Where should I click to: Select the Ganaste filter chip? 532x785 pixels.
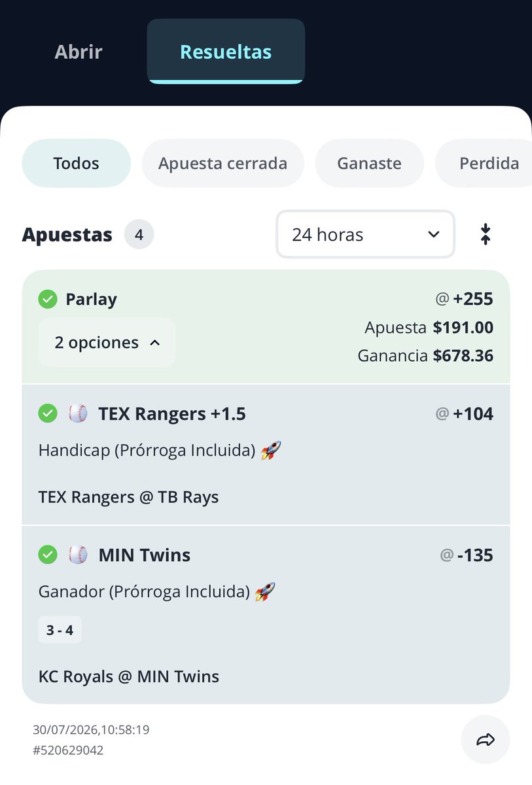click(370, 164)
